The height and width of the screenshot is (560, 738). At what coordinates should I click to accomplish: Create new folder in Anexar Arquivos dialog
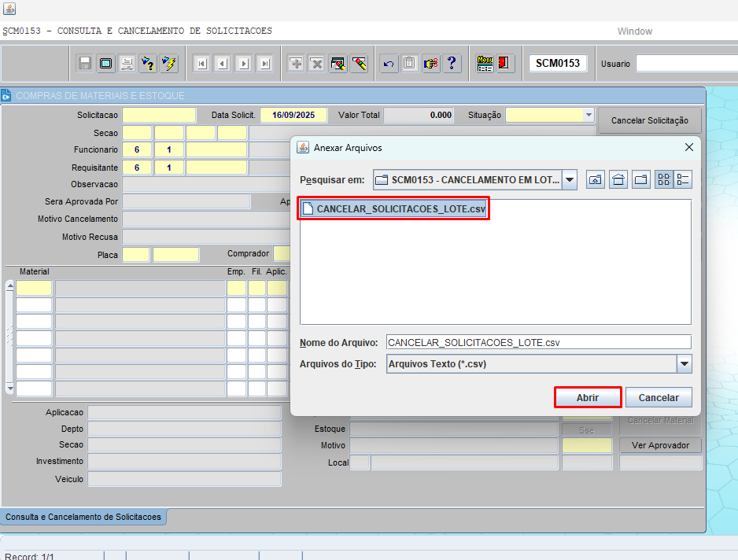[641, 179]
